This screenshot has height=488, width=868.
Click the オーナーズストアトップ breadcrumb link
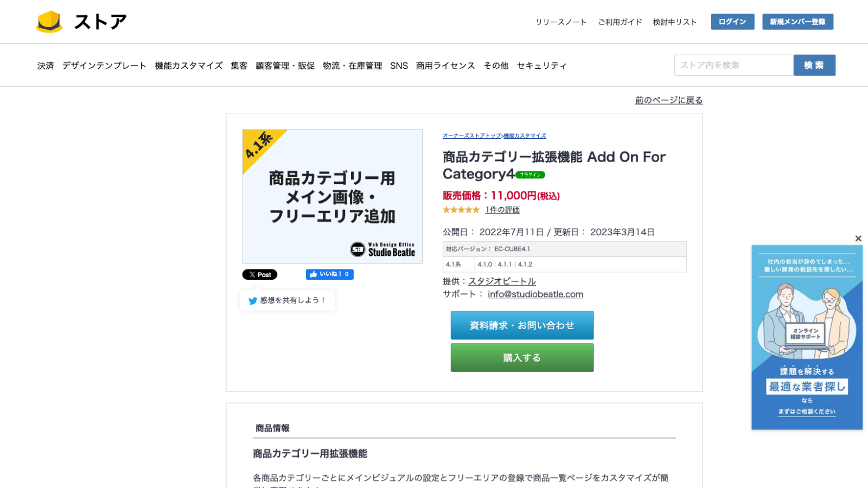(472, 136)
